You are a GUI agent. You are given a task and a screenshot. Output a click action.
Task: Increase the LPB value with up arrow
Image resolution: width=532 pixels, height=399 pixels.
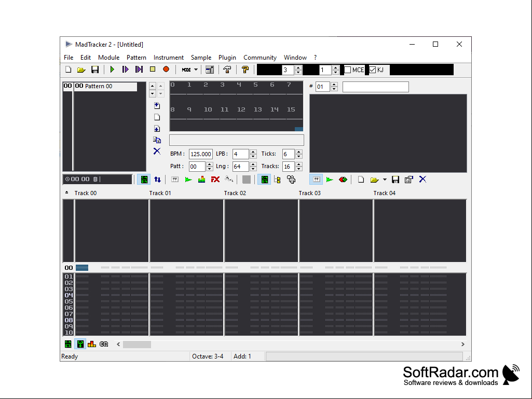pos(253,152)
